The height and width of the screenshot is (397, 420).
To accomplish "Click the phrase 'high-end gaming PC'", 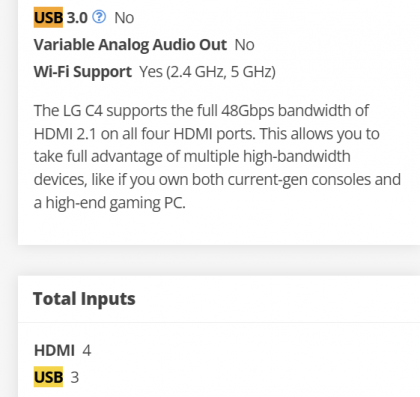I will (115, 203).
